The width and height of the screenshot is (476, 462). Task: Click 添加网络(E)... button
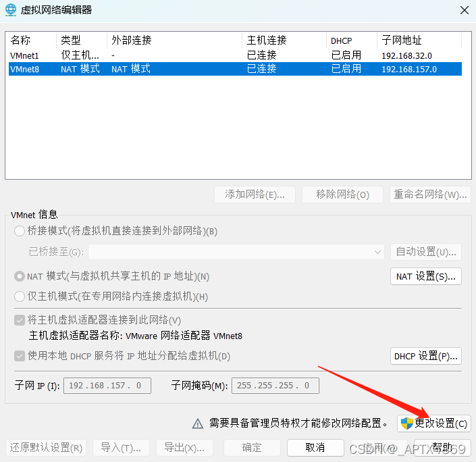tap(255, 195)
